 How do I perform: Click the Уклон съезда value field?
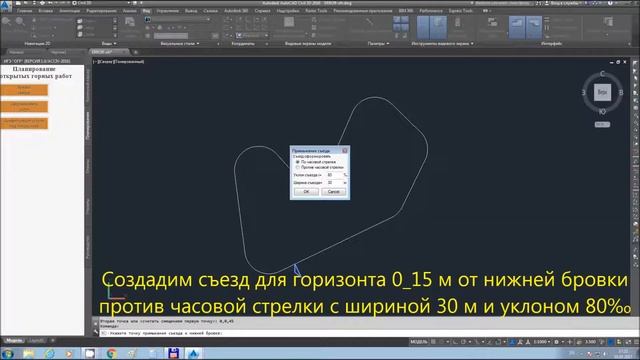click(334, 175)
